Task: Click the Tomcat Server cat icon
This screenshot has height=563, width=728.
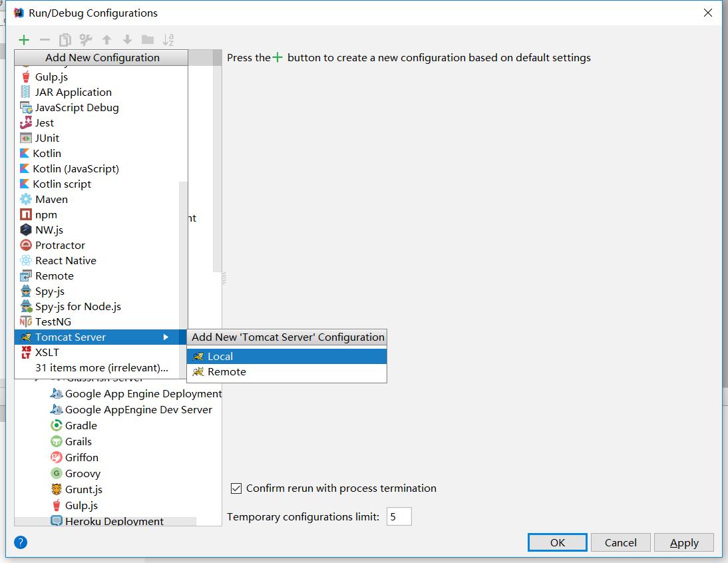Action: [26, 337]
